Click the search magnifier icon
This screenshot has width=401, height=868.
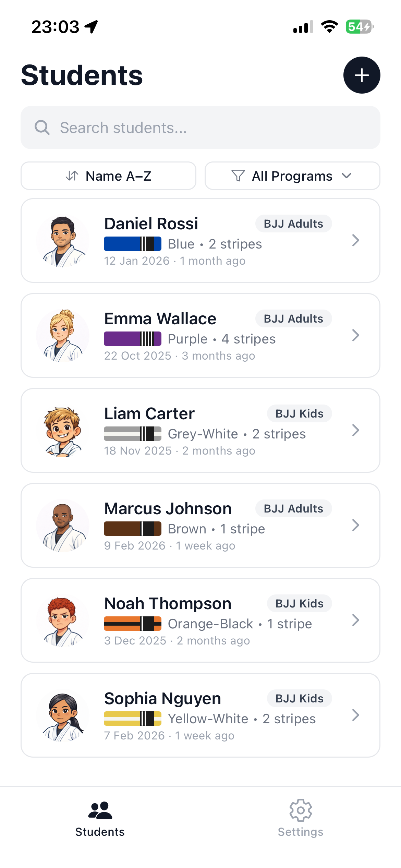point(42,128)
